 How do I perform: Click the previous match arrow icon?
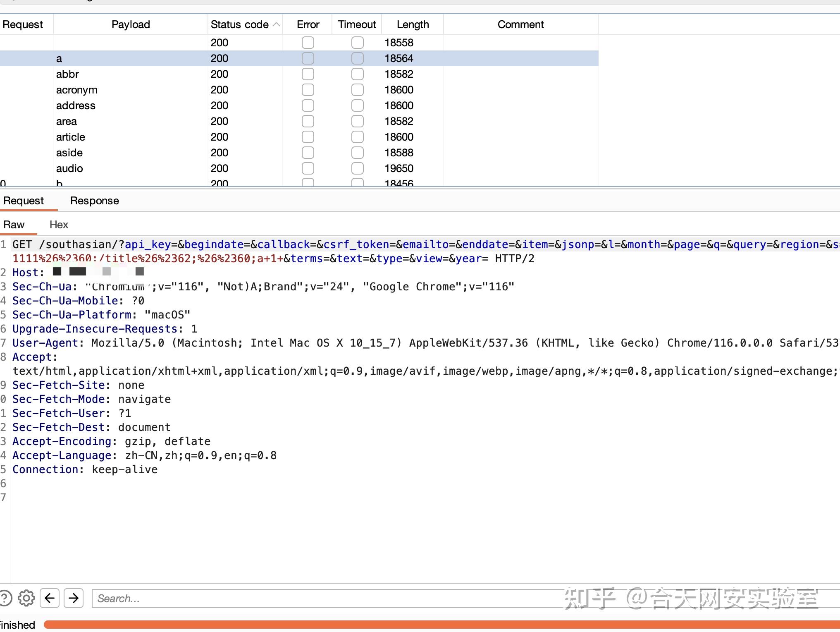pyautogui.click(x=50, y=598)
